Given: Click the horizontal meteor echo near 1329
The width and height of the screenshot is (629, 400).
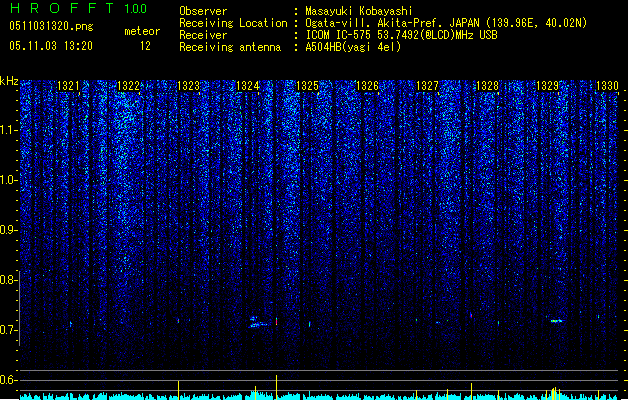Looking at the screenshot, I should tap(556, 321).
